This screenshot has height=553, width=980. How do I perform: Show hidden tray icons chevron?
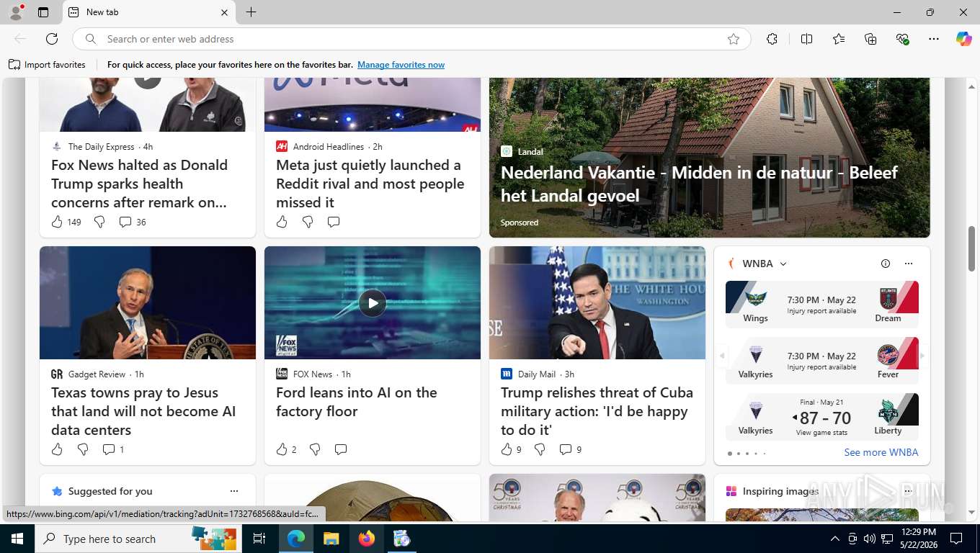tap(835, 539)
